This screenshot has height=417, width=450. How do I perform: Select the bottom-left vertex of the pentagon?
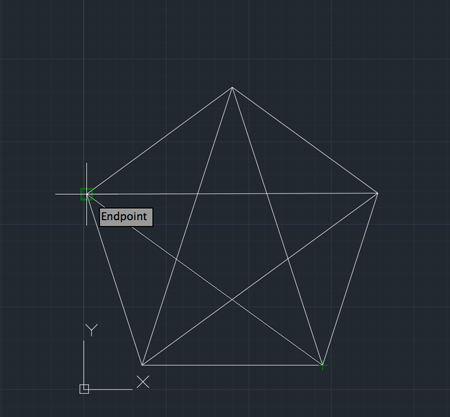click(x=142, y=365)
